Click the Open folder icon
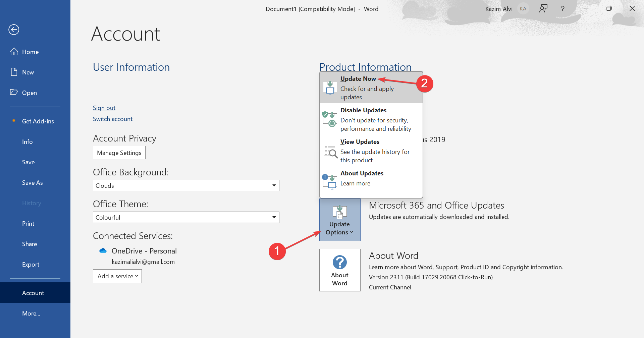 tap(14, 92)
